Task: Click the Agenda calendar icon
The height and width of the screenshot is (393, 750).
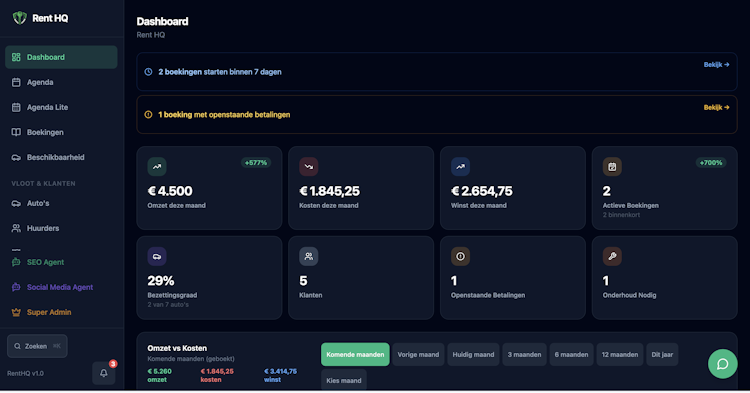Action: (16, 82)
